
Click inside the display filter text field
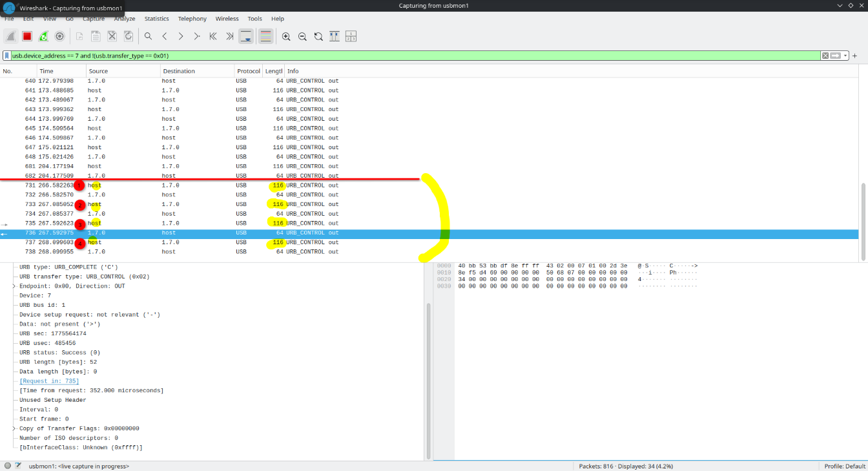coord(387,56)
